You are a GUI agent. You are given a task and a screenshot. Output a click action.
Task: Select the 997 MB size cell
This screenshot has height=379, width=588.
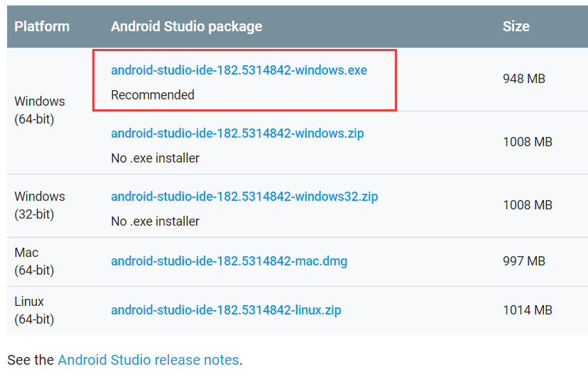point(524,261)
